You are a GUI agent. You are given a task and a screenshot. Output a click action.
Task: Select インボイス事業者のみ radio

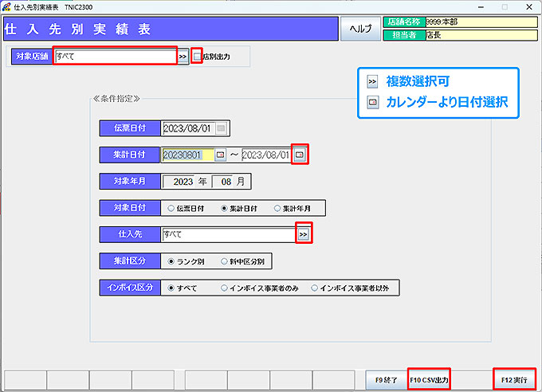(x=224, y=288)
